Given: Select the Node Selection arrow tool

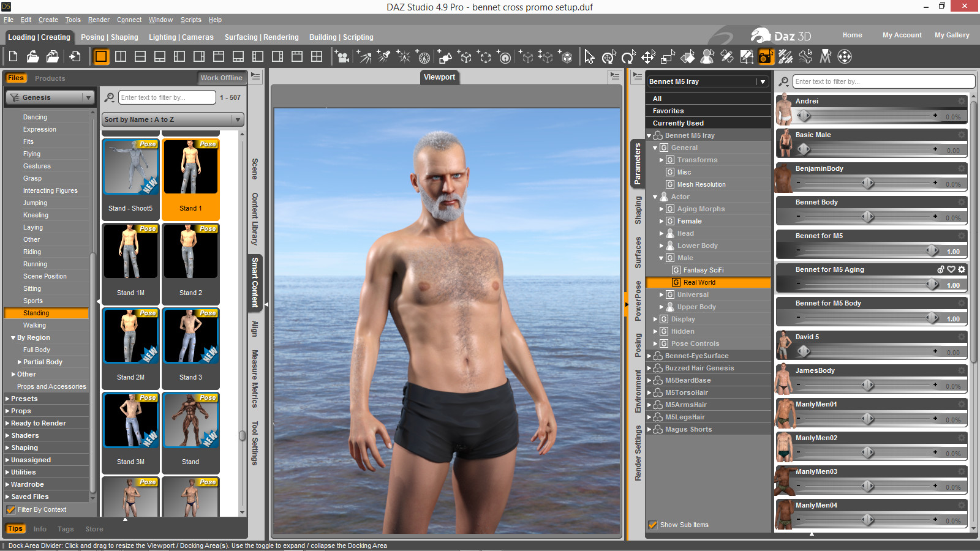Looking at the screenshot, I should (x=589, y=57).
